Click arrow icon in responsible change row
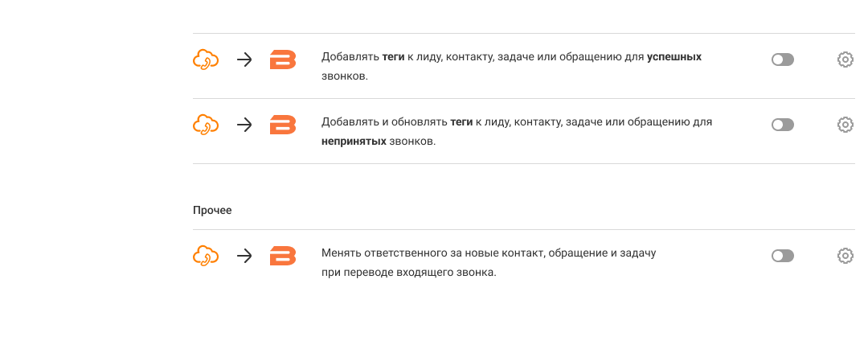Screen dimensions: 868x341 click(x=245, y=256)
